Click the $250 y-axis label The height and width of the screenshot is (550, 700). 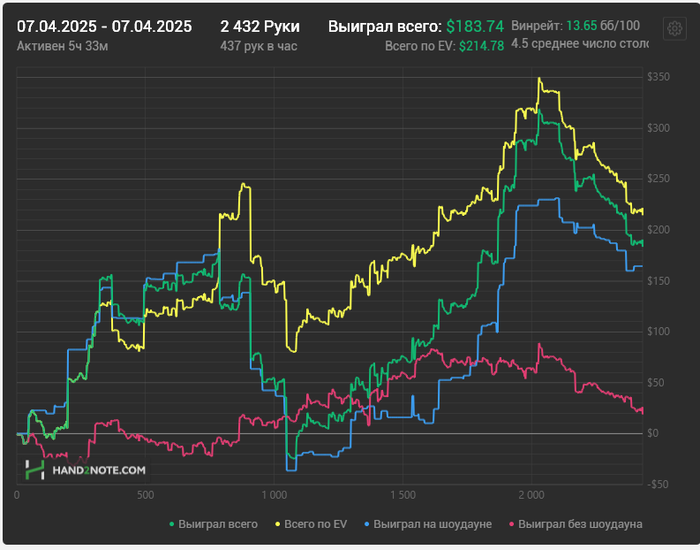coord(658,179)
